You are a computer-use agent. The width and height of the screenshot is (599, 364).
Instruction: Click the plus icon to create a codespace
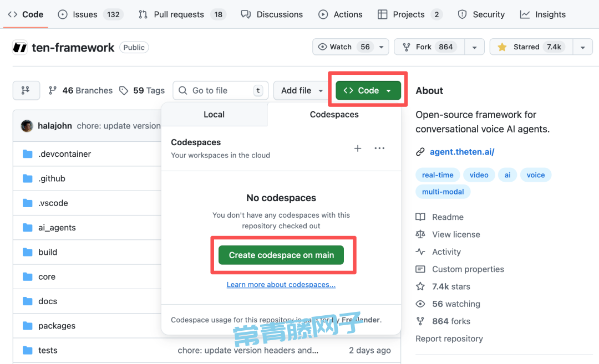(358, 148)
